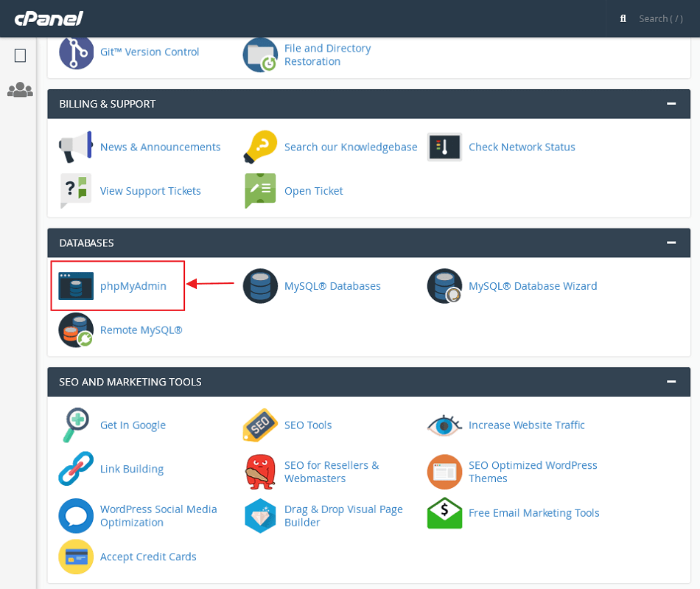The height and width of the screenshot is (589, 700).
Task: Click the Link Building text link
Action: (132, 469)
